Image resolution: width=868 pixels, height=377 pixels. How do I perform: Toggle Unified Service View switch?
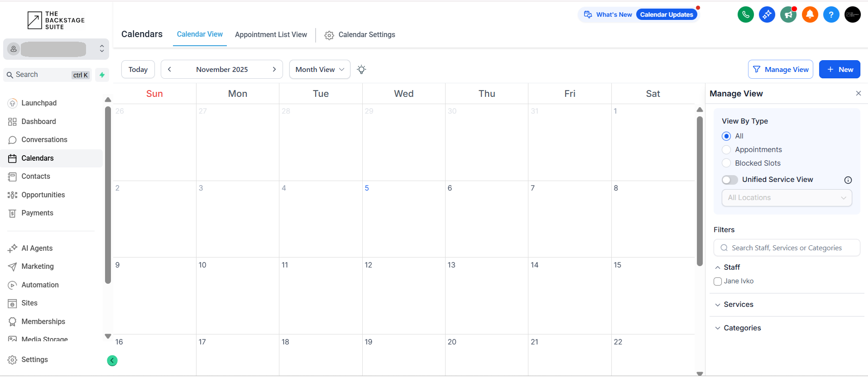730,180
